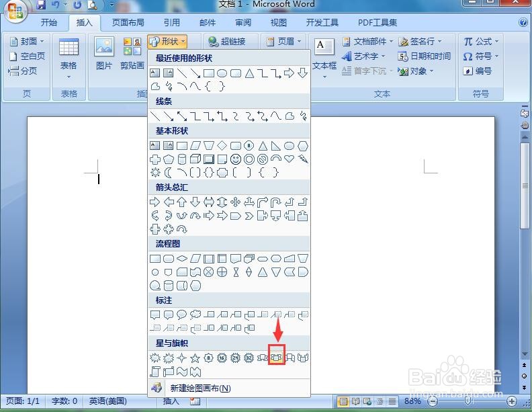Click the zoom slider handle
Screen dimensions: 532x412
pos(468,401)
